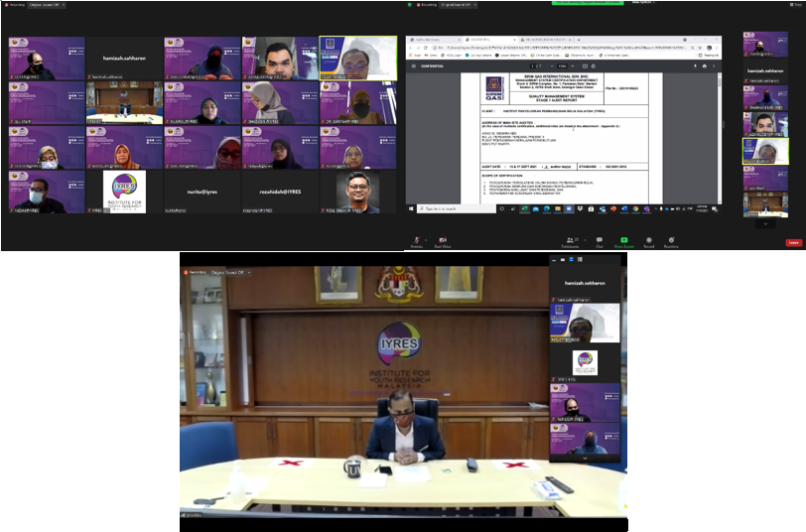This screenshot has height=532, width=806.
Task: Click the PDF viewer hamburger menu icon
Action: pyautogui.click(x=414, y=66)
